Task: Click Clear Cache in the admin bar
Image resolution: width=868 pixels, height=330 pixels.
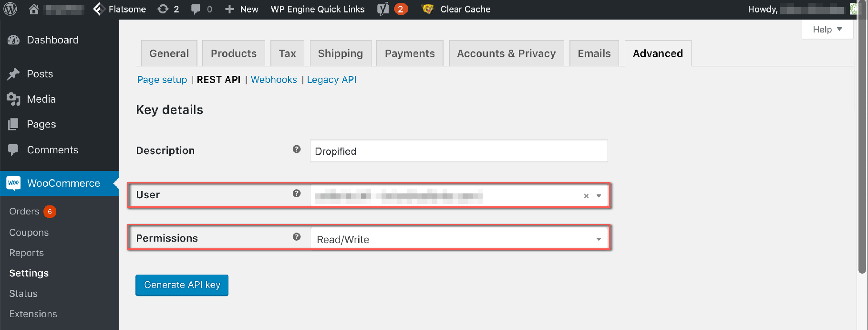Action: [465, 9]
